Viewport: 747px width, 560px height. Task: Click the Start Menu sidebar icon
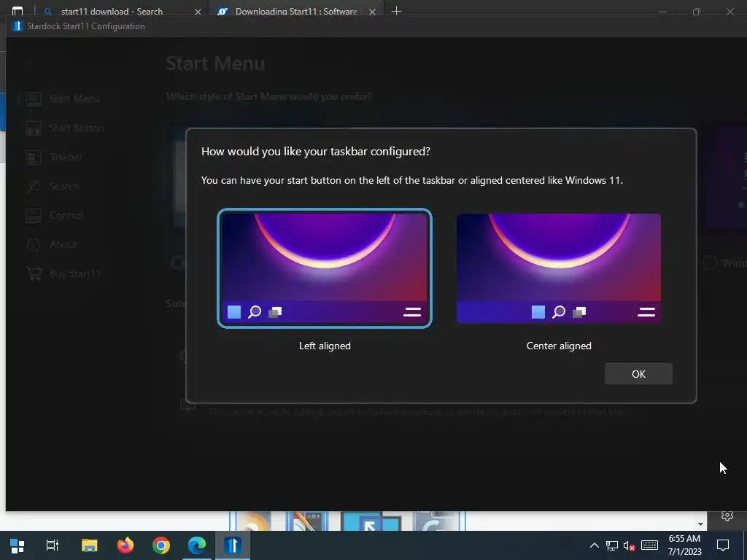pyautogui.click(x=34, y=98)
